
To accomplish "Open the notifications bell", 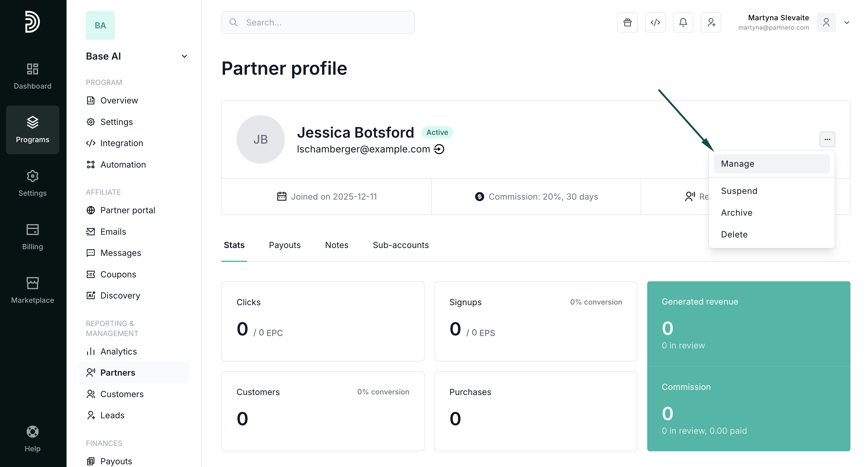I will pyautogui.click(x=683, y=23).
